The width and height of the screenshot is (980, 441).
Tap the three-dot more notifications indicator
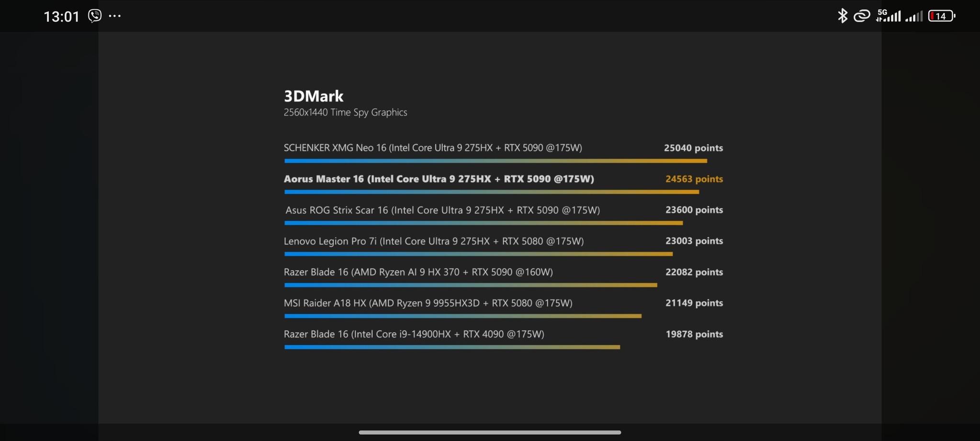coord(115,16)
